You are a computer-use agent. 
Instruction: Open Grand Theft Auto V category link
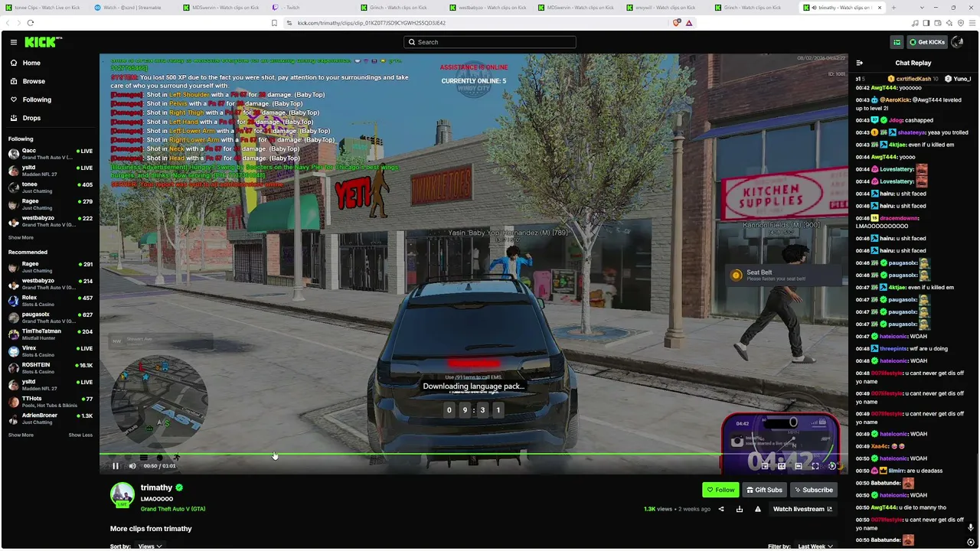[x=173, y=509]
